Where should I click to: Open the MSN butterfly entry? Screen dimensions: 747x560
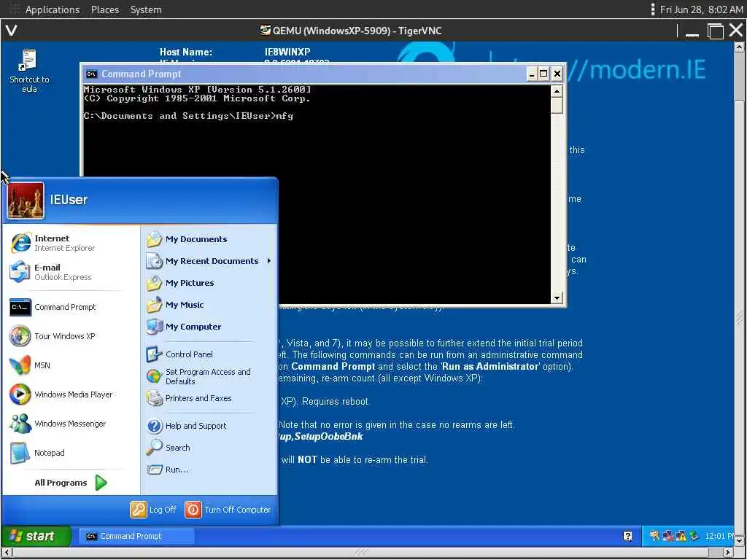pos(29,365)
